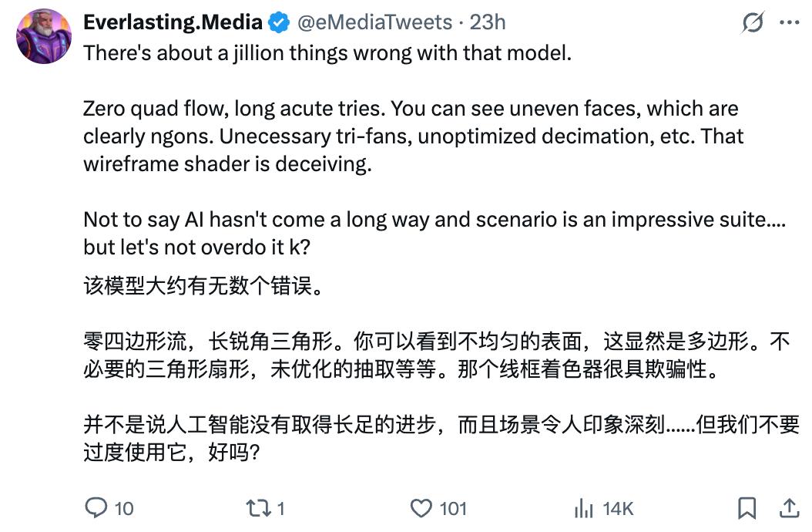
Task: Open the views bar chart icon
Action: (x=584, y=508)
